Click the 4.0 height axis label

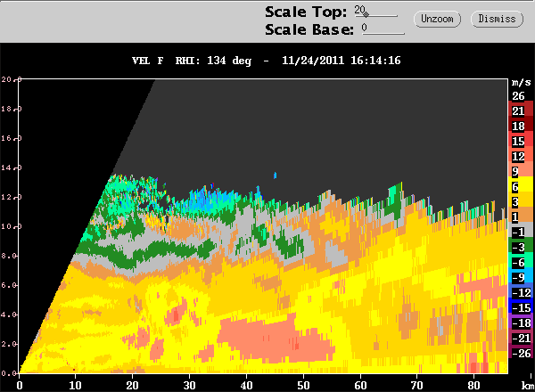coord(8,314)
